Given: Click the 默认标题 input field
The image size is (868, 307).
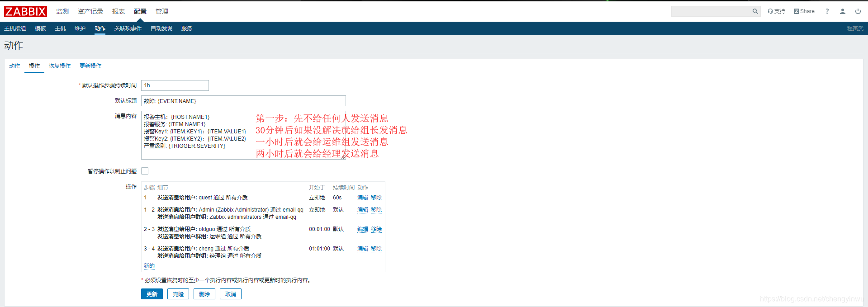Looking at the screenshot, I should click(x=243, y=101).
